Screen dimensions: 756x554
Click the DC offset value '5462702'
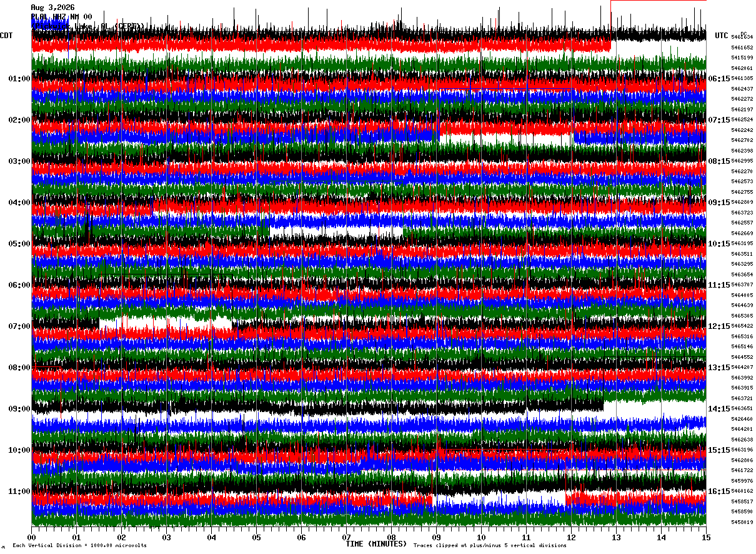742,141
